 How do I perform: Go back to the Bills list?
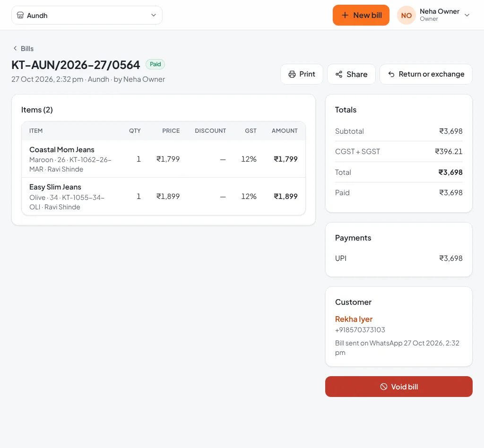pyautogui.click(x=23, y=49)
